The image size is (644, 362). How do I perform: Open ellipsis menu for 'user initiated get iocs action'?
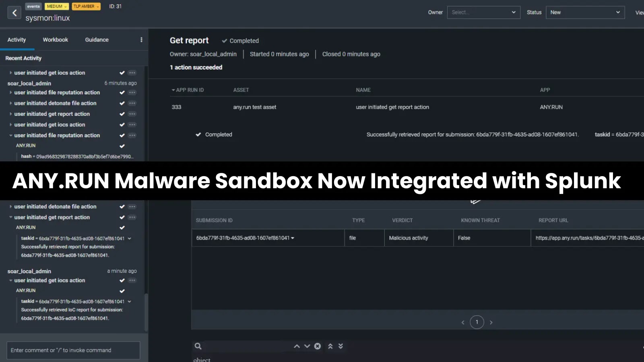[x=132, y=72]
